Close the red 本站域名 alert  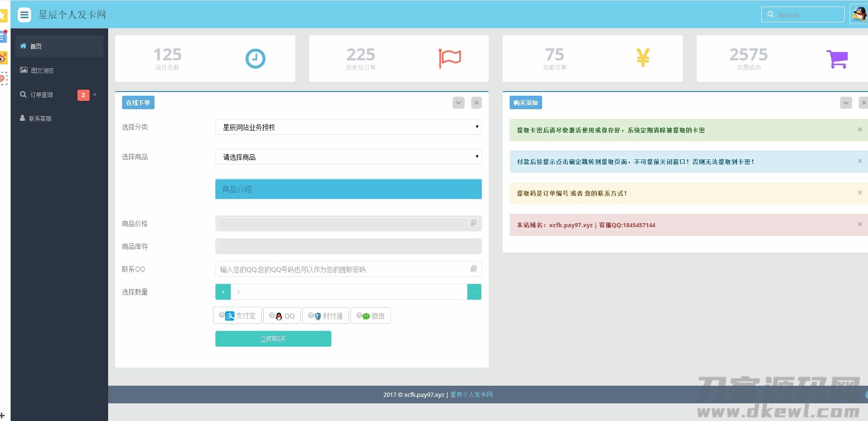tap(860, 224)
